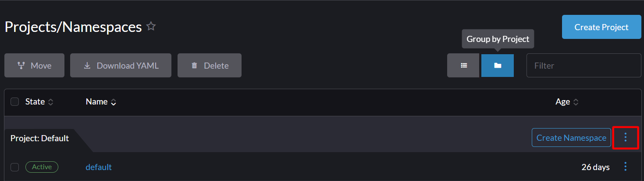
Task: Click the Create Project button
Action: pyautogui.click(x=601, y=27)
